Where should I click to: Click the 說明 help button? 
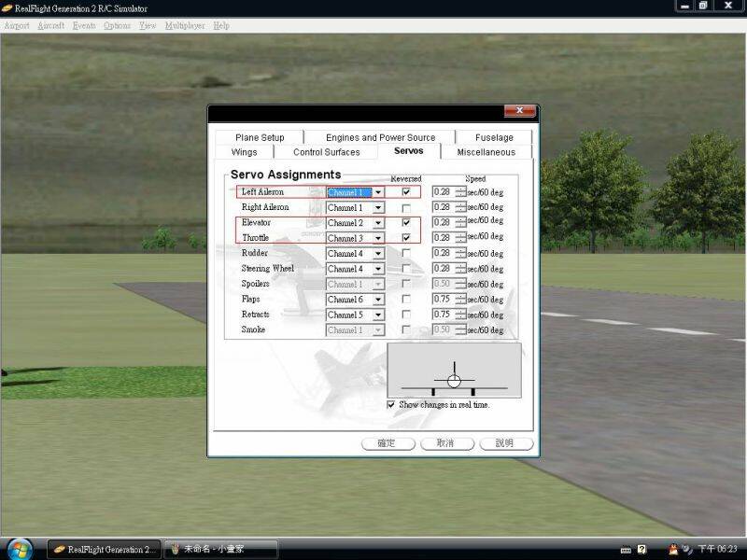[x=506, y=443]
